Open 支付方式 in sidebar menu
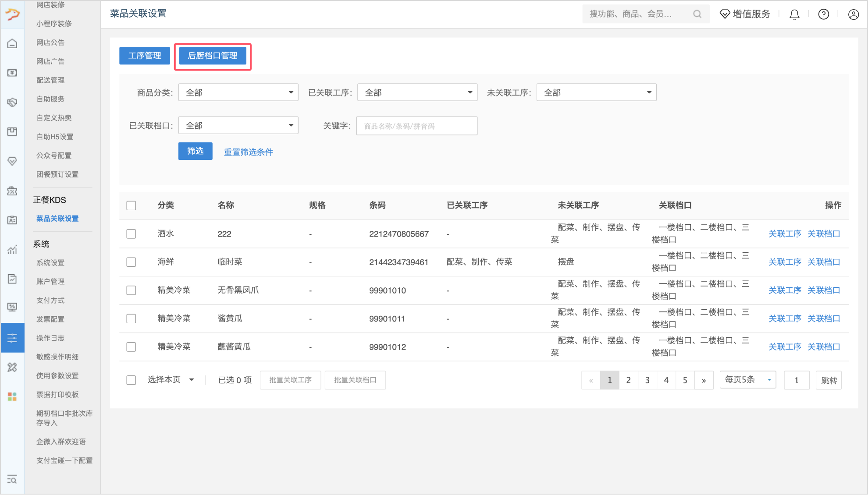The width and height of the screenshot is (868, 495). pyautogui.click(x=50, y=301)
